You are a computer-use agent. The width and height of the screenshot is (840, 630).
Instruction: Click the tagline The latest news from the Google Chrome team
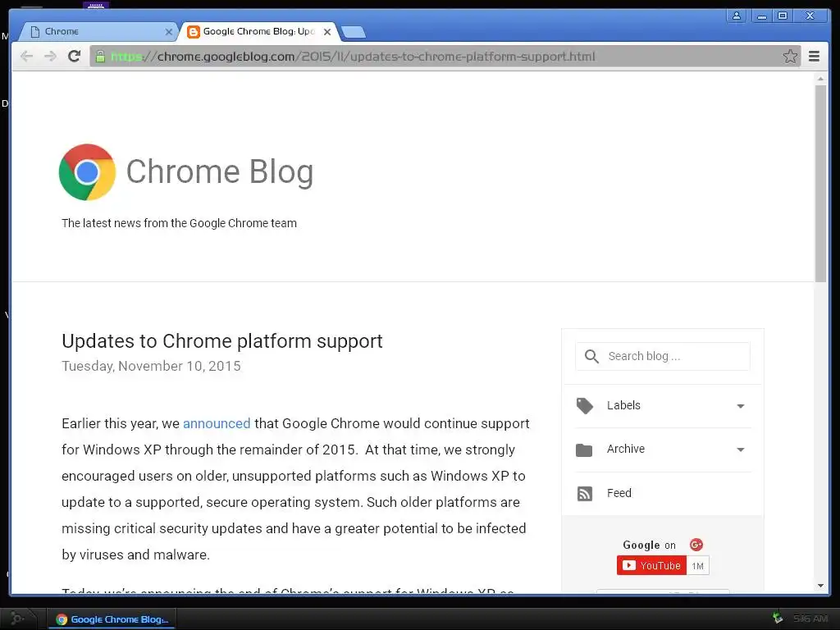179,223
